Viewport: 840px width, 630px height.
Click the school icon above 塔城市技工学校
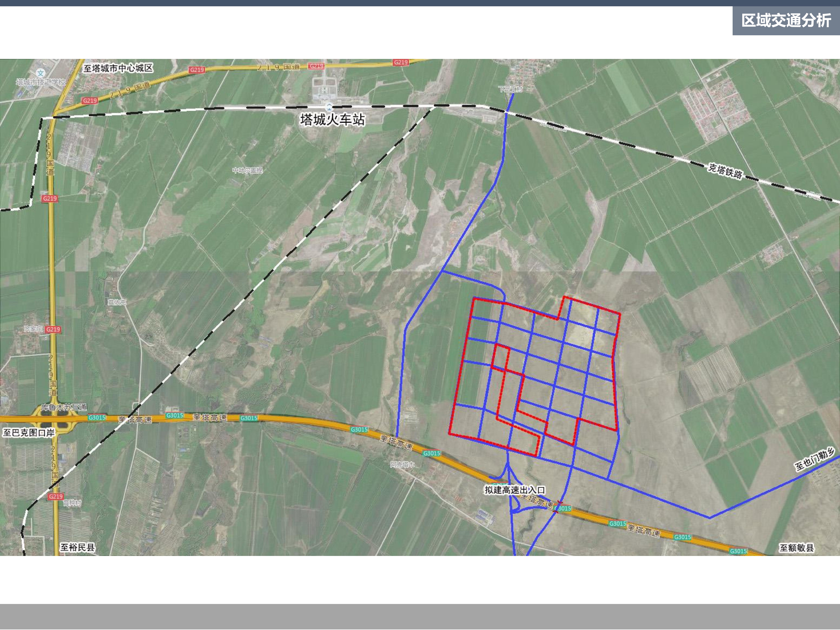pyautogui.click(x=41, y=73)
